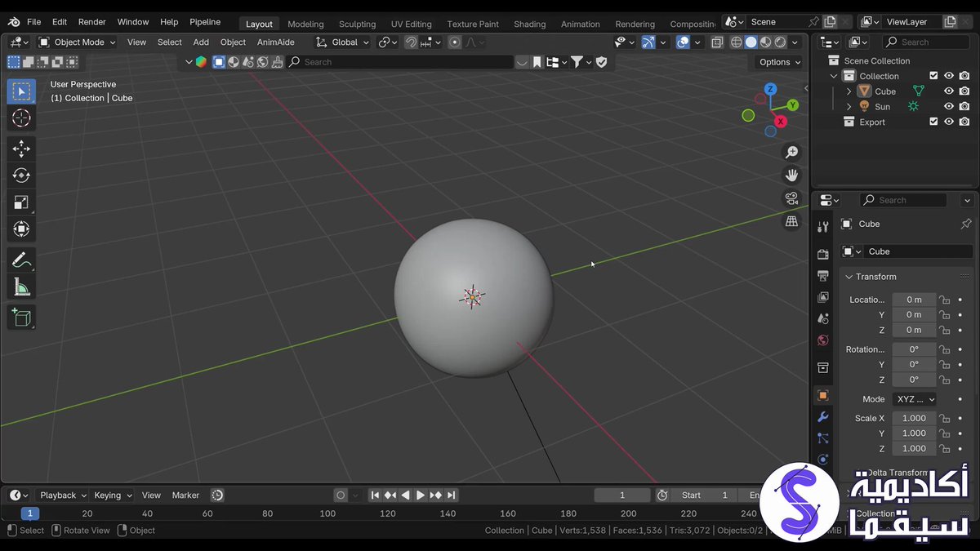The height and width of the screenshot is (551, 980).
Task: Open the Render menu
Action: (91, 22)
